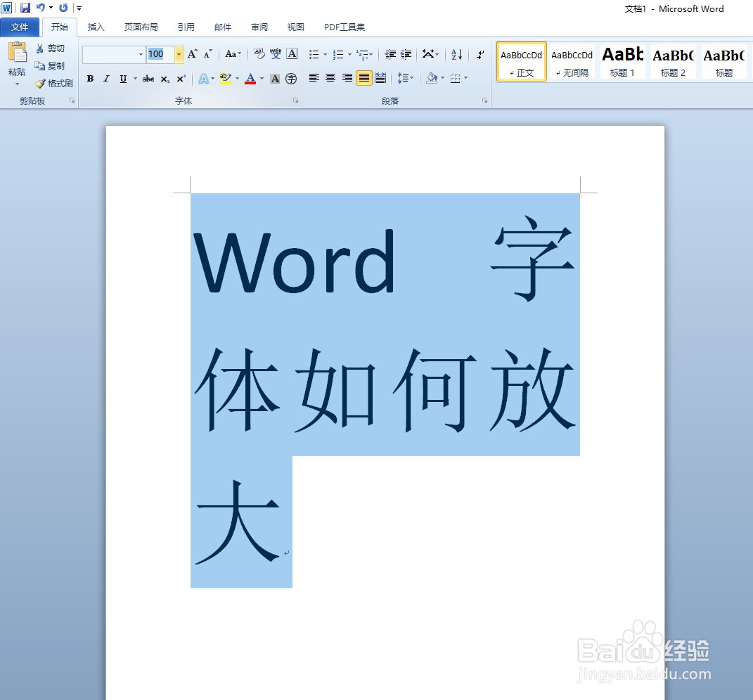Click the Distributed alignment icon
The width and height of the screenshot is (753, 700).
click(x=380, y=78)
